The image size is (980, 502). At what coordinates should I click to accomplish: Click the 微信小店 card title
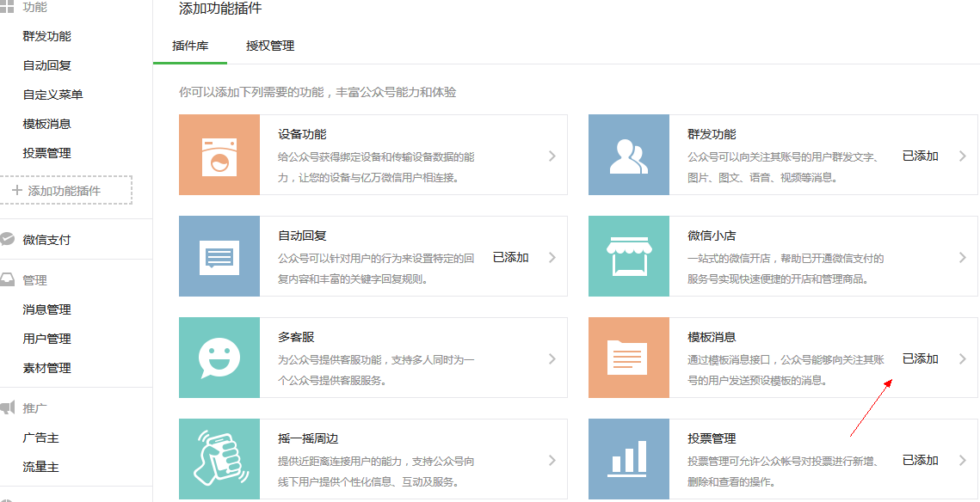tap(712, 236)
